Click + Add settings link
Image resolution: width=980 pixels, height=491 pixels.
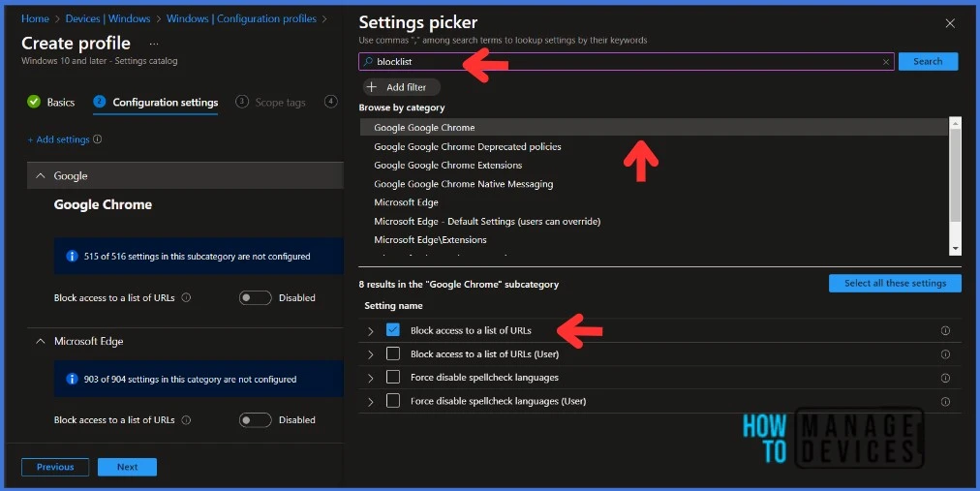[58, 139]
